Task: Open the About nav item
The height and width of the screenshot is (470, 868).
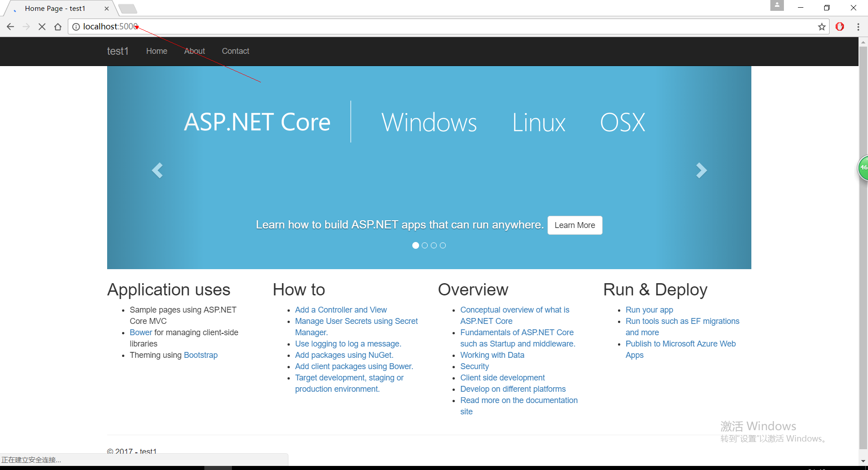Action: pos(194,51)
